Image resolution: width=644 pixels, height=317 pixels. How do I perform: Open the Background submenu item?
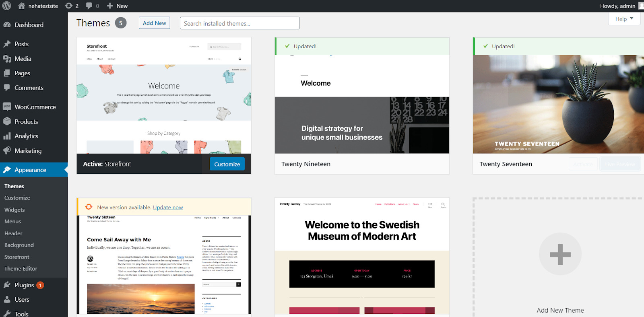pos(19,245)
